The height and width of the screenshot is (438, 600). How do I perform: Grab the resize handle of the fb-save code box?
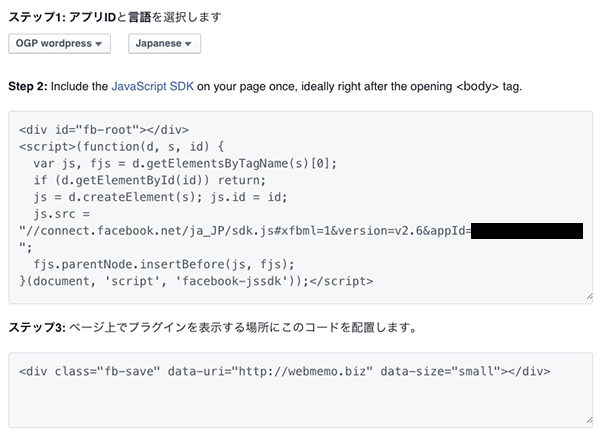point(589,420)
